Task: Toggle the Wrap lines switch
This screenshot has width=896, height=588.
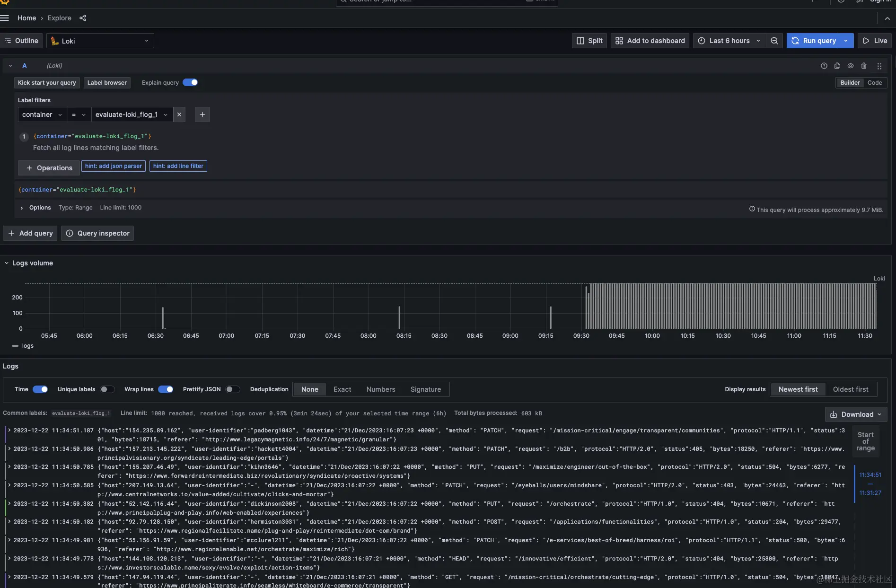Action: point(166,389)
